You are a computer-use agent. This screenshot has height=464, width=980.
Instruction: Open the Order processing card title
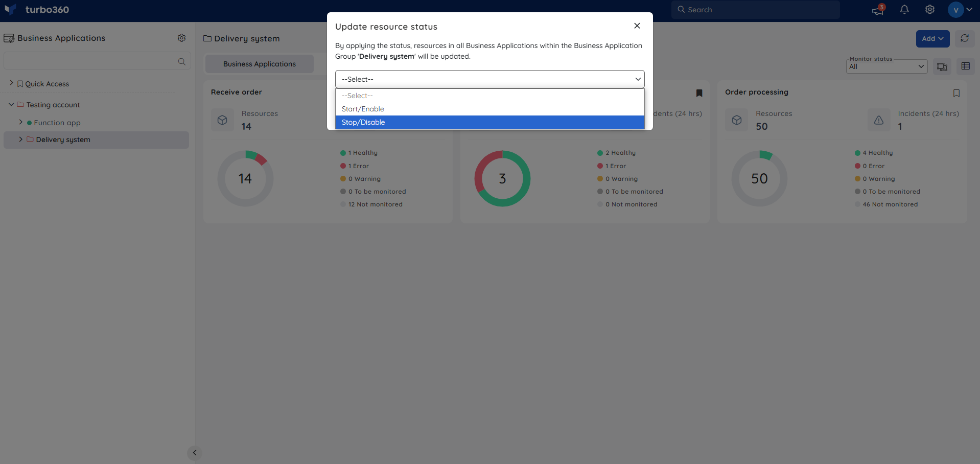pos(757,92)
